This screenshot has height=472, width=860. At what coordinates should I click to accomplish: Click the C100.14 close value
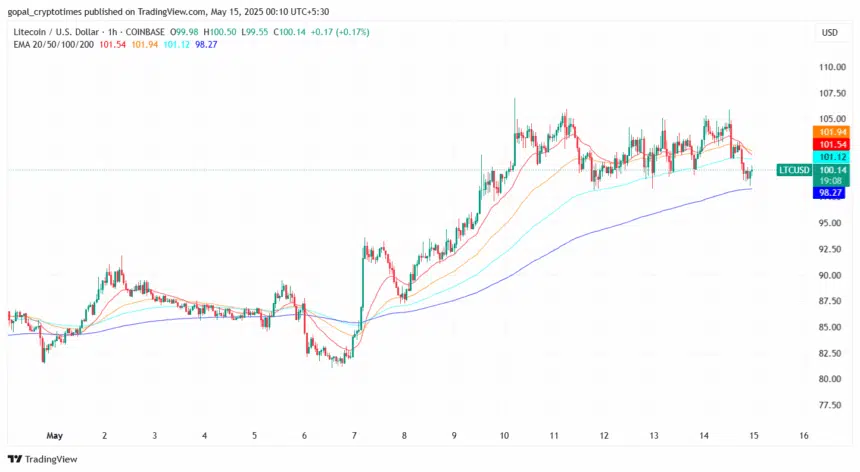point(290,32)
